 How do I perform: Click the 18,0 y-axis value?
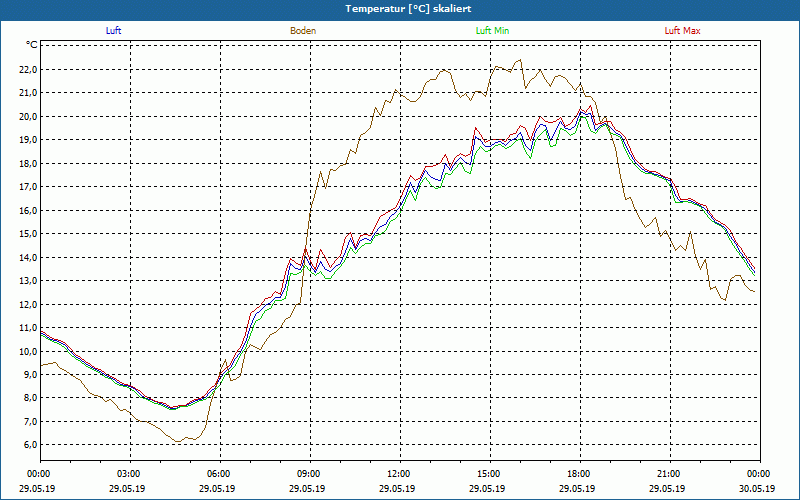pos(29,163)
